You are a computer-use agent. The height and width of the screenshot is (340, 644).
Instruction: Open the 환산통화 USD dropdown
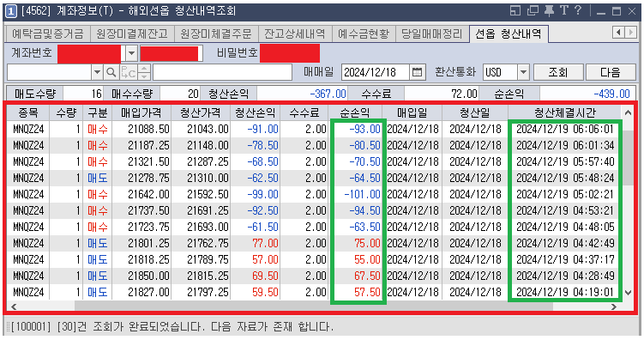click(x=523, y=73)
